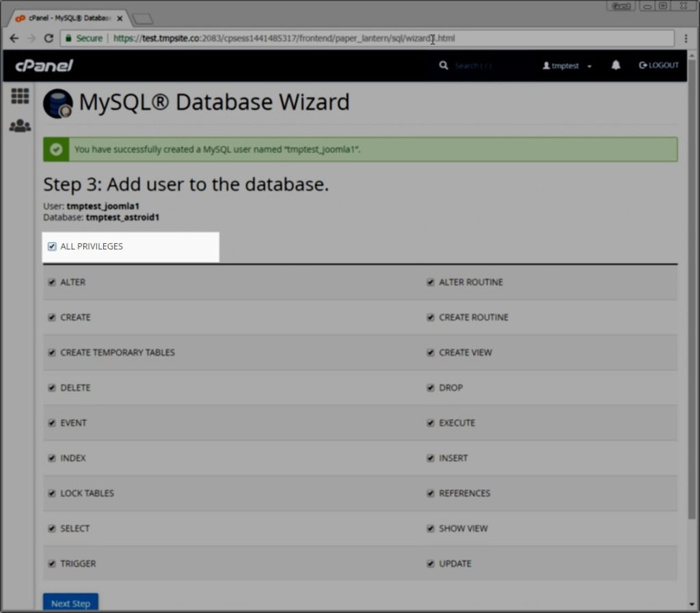Open the notifications bell
Screen dimensions: 700x613
(616, 66)
